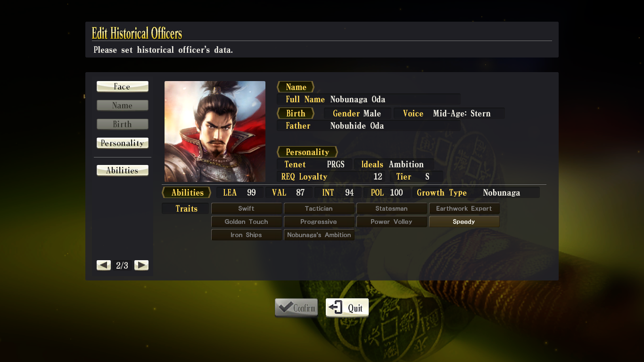Quit the officer editor
Viewport: 644px width, 362px height.
(347, 308)
